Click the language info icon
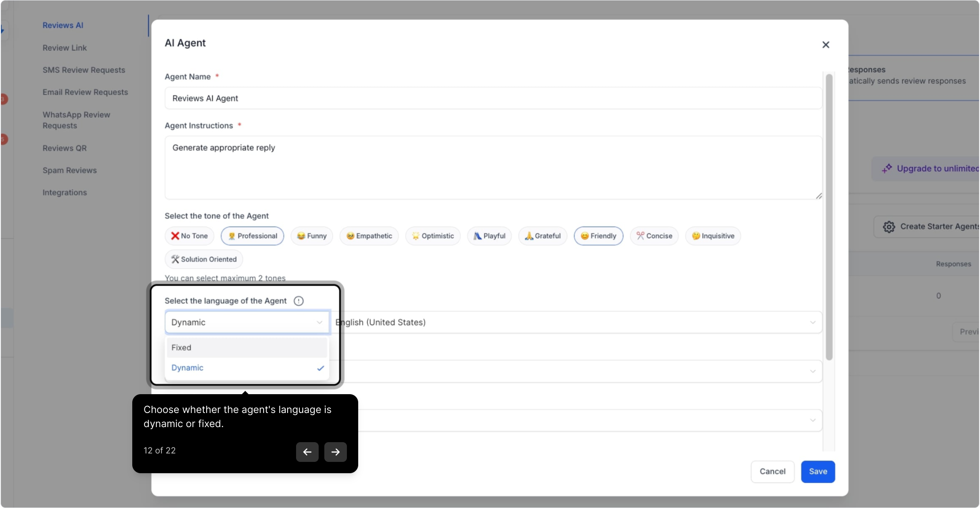Image resolution: width=980 pixels, height=508 pixels. point(298,301)
